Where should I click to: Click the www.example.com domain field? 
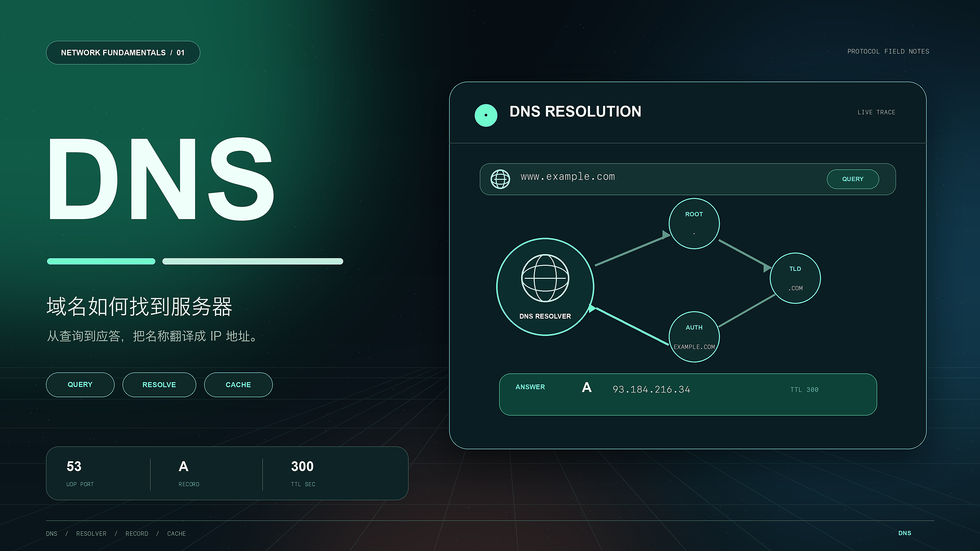pyautogui.click(x=688, y=179)
